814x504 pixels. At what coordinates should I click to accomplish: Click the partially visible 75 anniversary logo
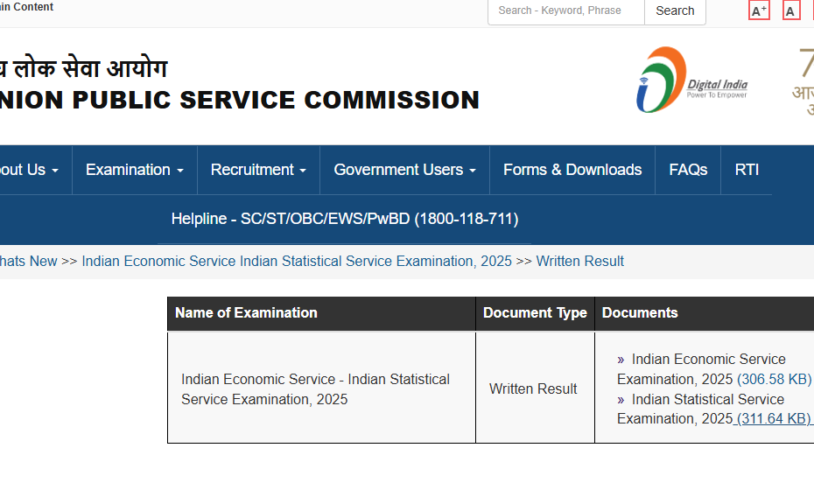tap(803, 80)
